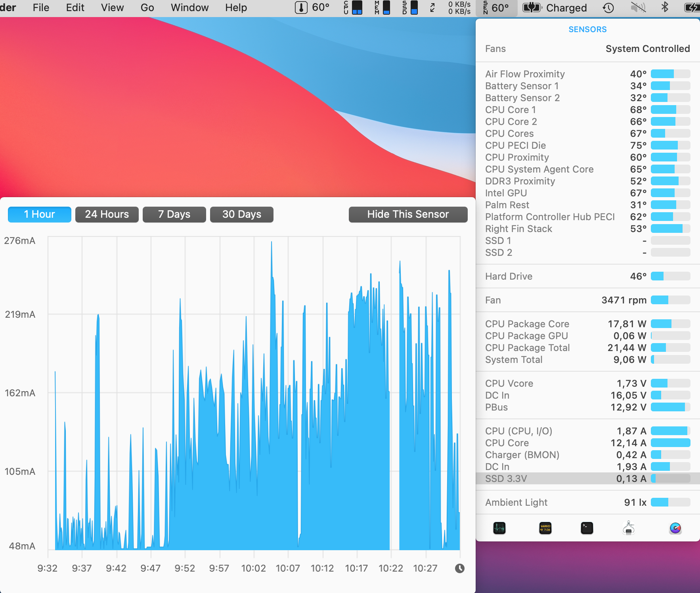Launch iStat Menus app gauge icon
The height and width of the screenshot is (593, 700).
tap(675, 528)
